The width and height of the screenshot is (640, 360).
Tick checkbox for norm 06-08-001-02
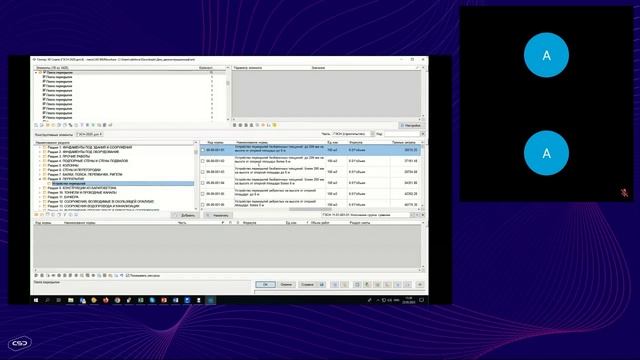click(202, 161)
